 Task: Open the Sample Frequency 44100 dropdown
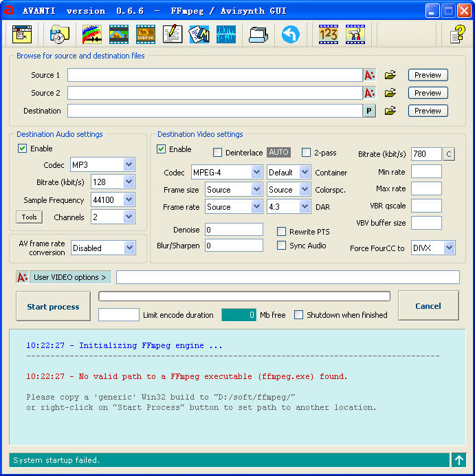pyautogui.click(x=113, y=199)
